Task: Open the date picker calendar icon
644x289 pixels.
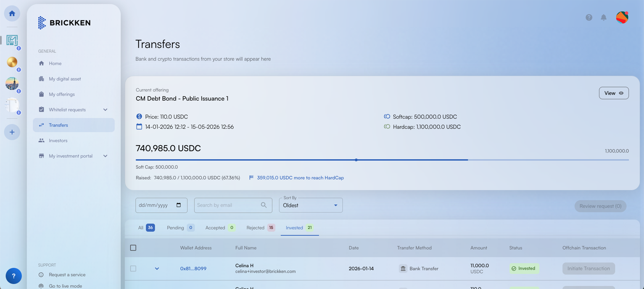Action: (179, 205)
